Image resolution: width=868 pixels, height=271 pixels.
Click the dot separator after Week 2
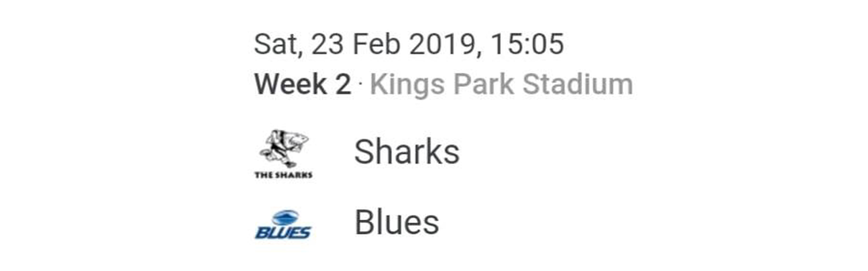360,84
